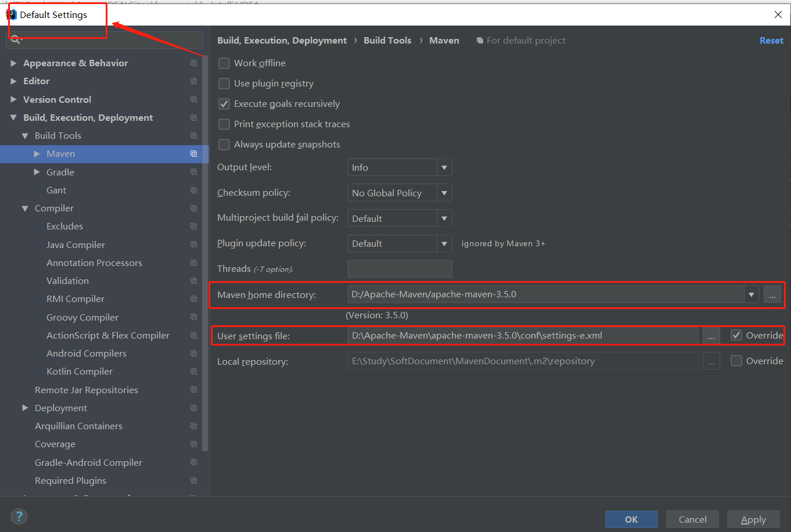
Task: Check Override for Local repository
Action: point(736,361)
